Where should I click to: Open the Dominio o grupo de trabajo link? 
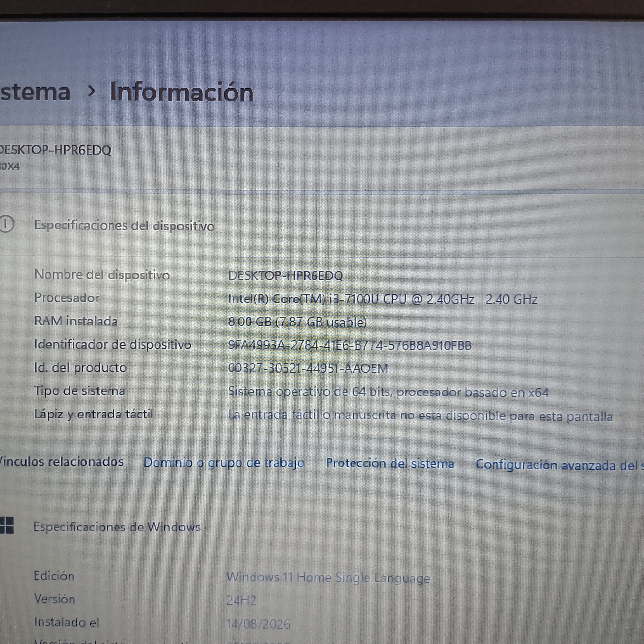coord(224,463)
